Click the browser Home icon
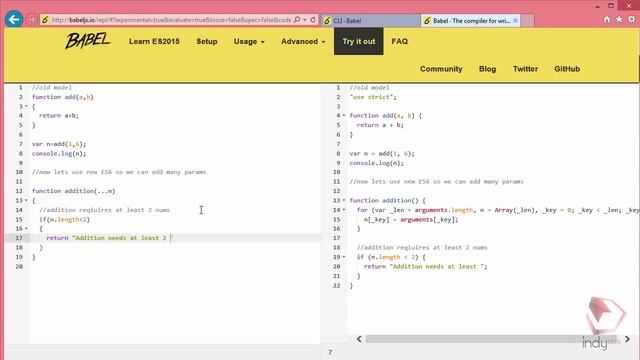Viewport: 640px width, 360px height. [x=607, y=20]
